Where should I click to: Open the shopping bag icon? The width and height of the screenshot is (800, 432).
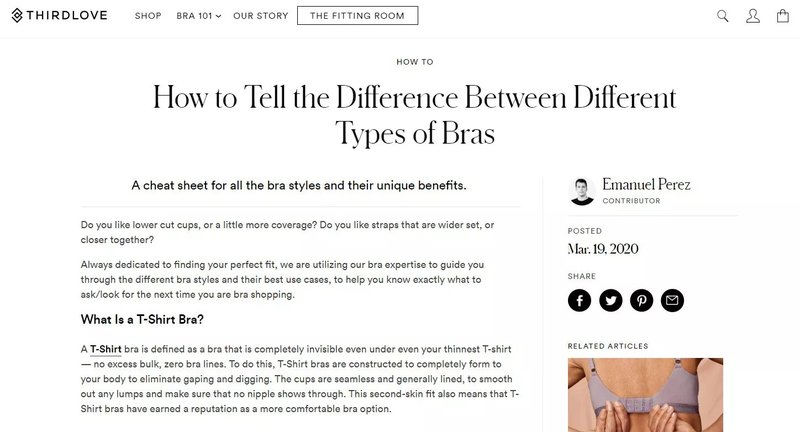point(782,16)
